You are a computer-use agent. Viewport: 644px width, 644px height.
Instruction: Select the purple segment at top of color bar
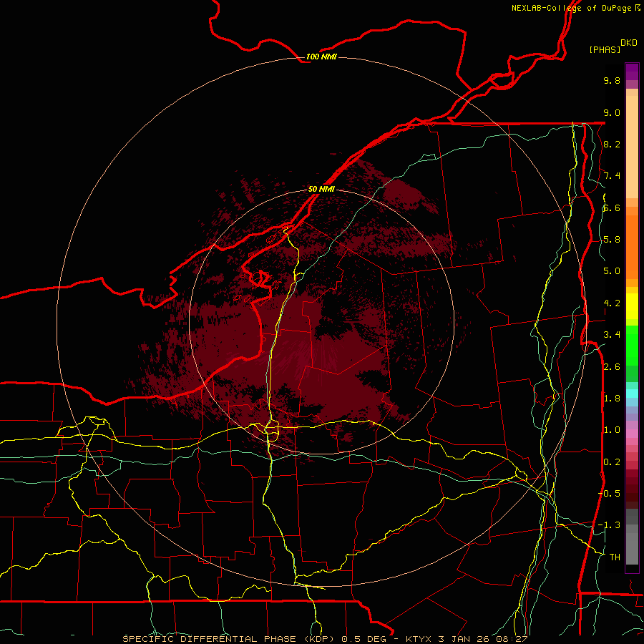(632, 72)
